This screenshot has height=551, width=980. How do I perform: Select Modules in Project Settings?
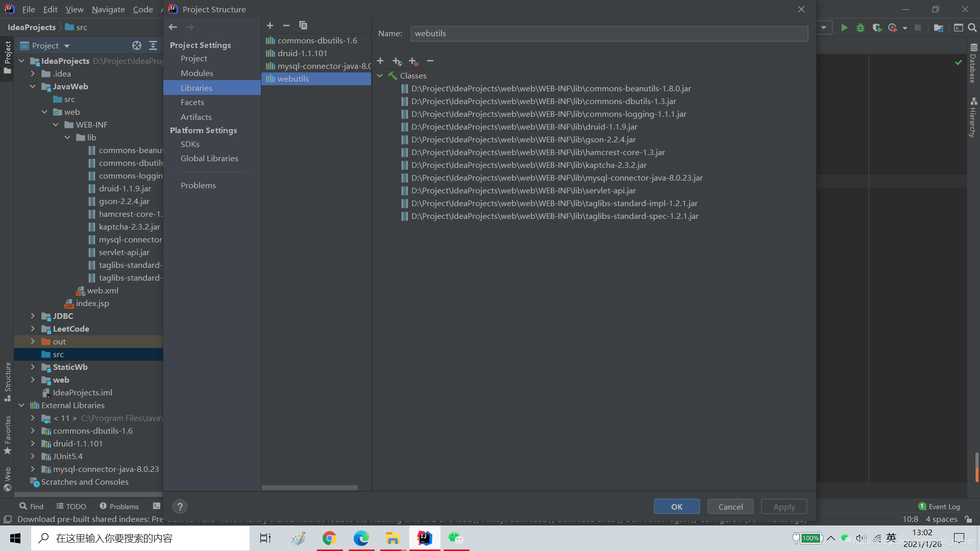click(197, 73)
